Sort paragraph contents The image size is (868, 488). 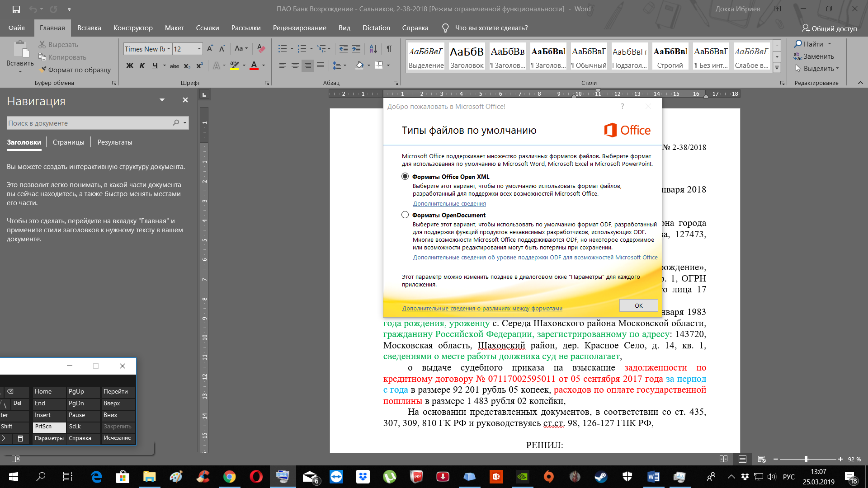tap(373, 49)
